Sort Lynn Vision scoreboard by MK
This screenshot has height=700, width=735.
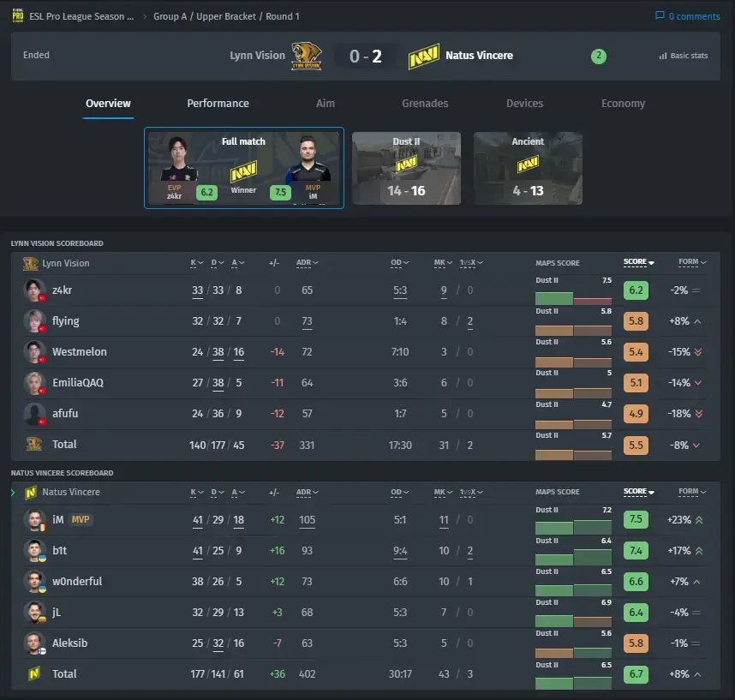(443, 263)
